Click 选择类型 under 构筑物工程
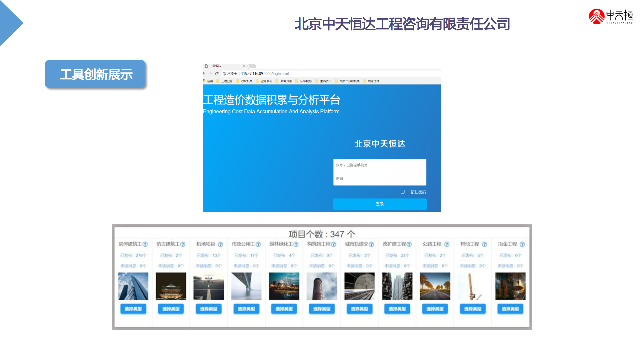Screen dimensions: 644x362 point(322,309)
